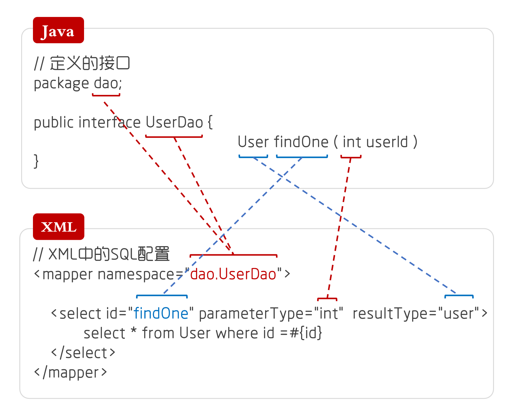Image resolution: width=513 pixels, height=420 pixels.
Task: Click the closing /select tag
Action: (x=83, y=353)
